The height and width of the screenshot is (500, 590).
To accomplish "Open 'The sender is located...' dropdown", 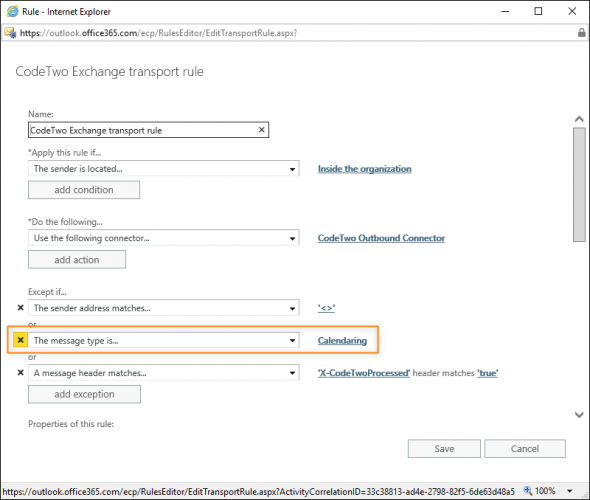I will coord(164,169).
